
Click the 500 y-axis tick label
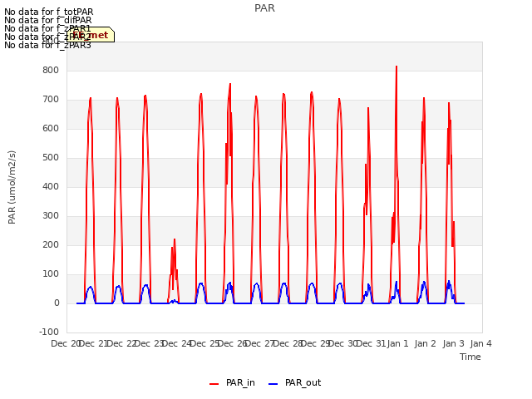51,157
